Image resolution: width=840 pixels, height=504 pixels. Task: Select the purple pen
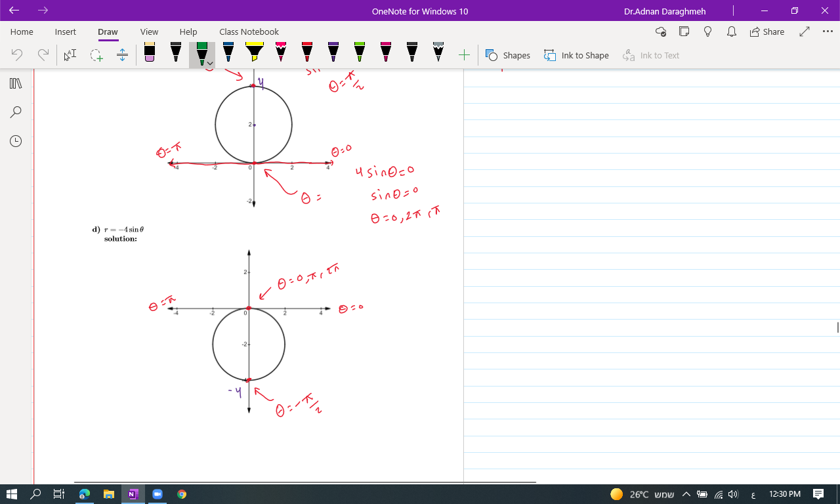tap(333, 52)
